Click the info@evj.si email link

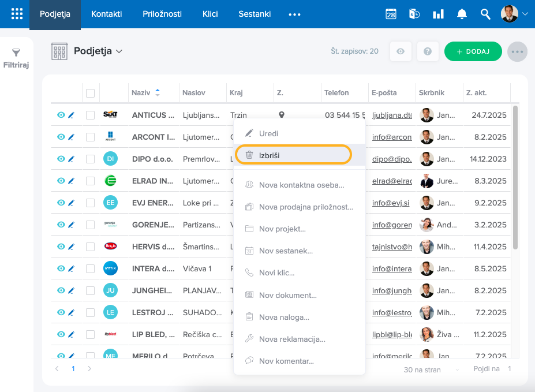[392, 203]
